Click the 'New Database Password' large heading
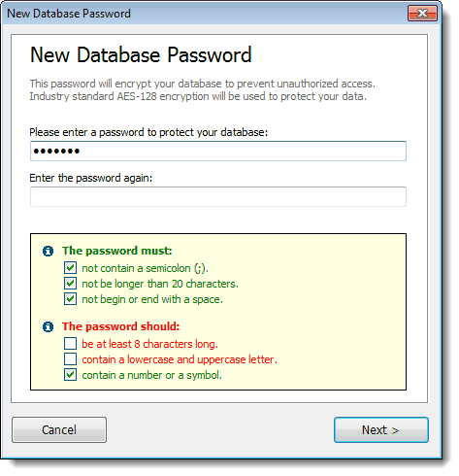 tap(141, 54)
